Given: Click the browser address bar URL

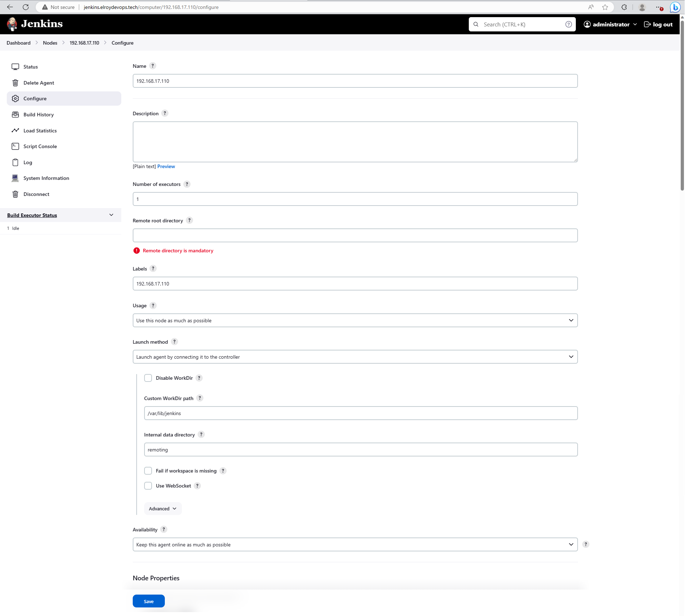Looking at the screenshot, I should (x=151, y=7).
